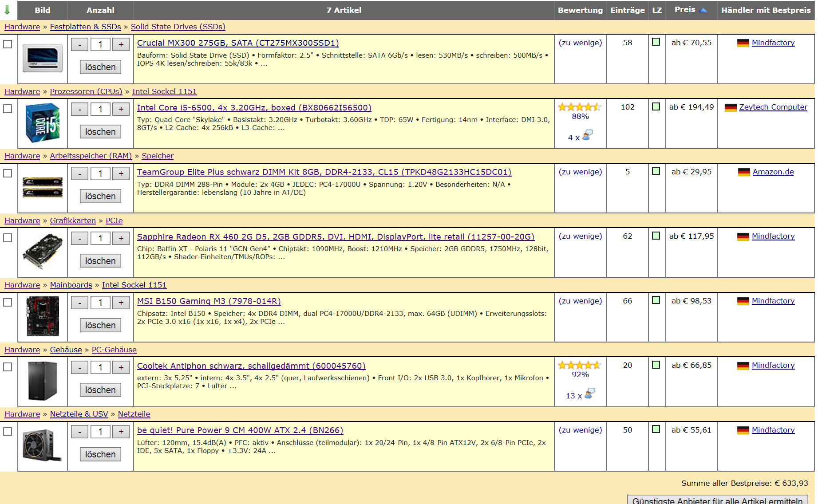Image resolution: width=818 pixels, height=504 pixels.
Task: Sort by Preis column header
Action: (x=685, y=10)
